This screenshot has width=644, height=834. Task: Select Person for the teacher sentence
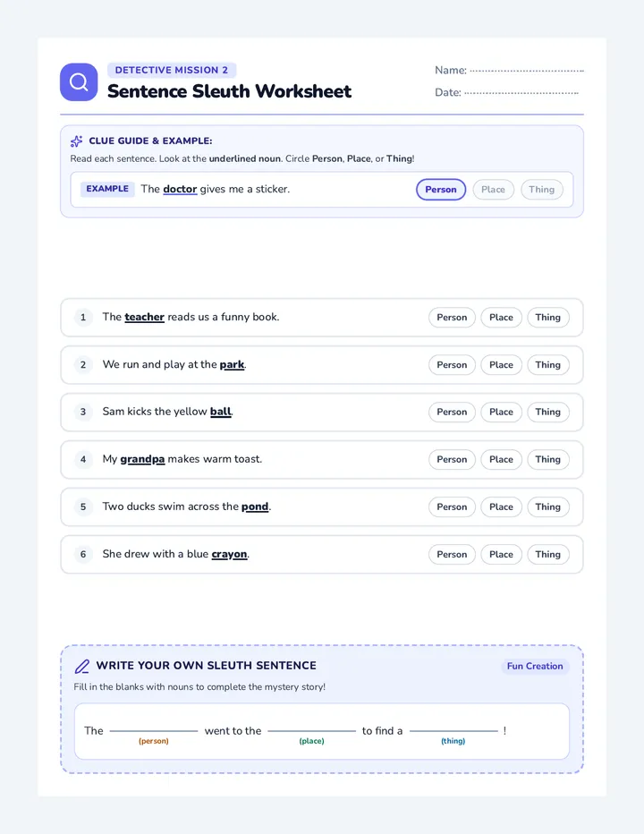[x=452, y=318]
